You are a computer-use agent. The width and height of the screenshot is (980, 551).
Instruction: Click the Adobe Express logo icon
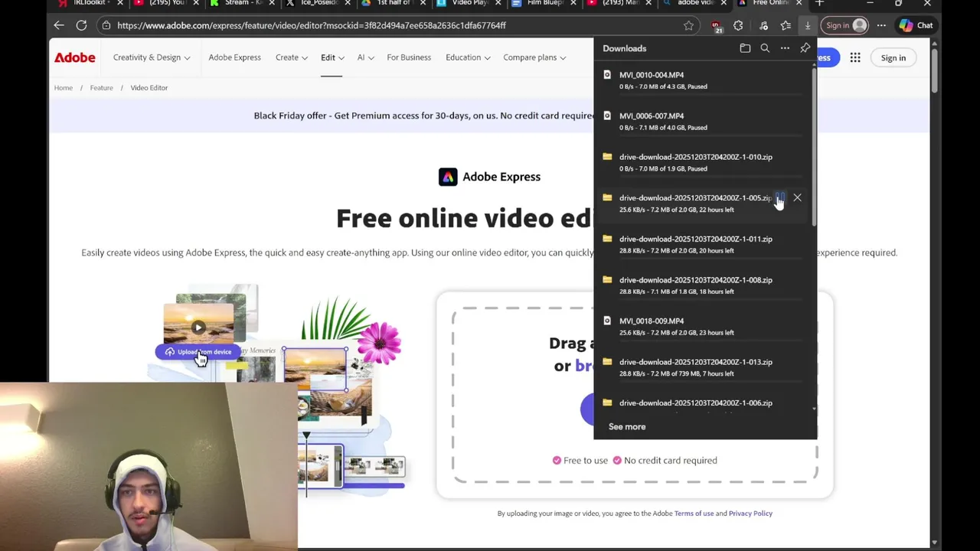coord(448,177)
